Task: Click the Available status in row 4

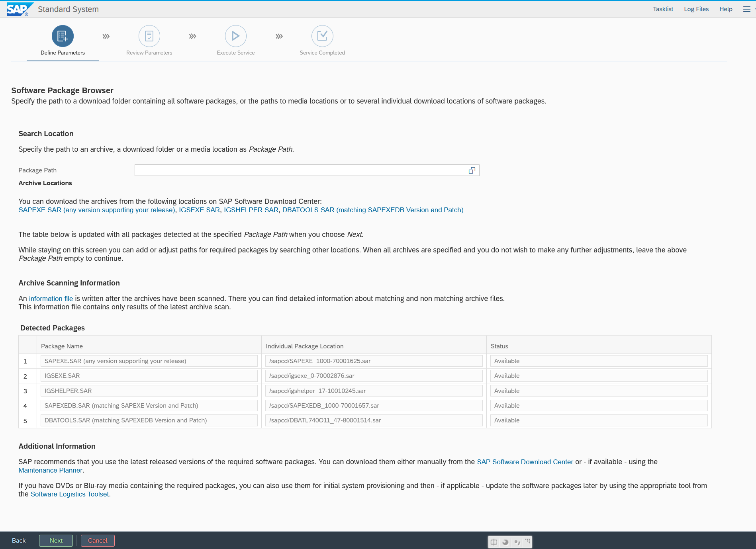Action: pyautogui.click(x=599, y=406)
